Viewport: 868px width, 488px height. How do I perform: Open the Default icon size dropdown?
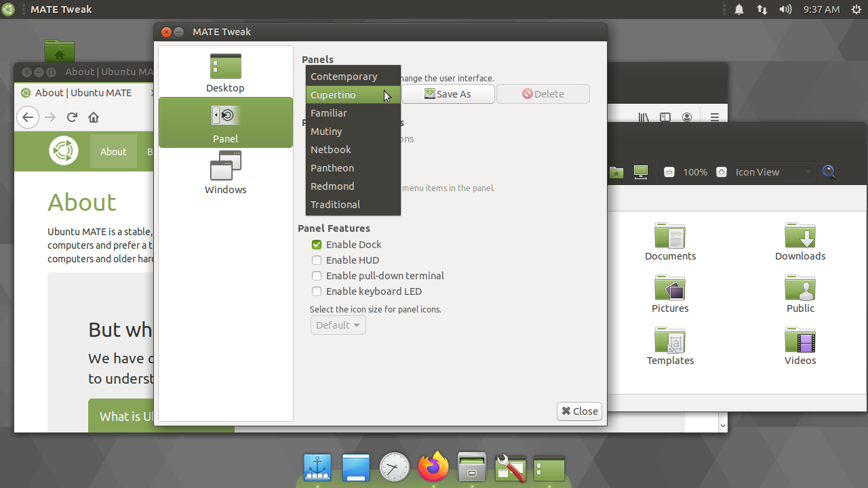(x=338, y=325)
